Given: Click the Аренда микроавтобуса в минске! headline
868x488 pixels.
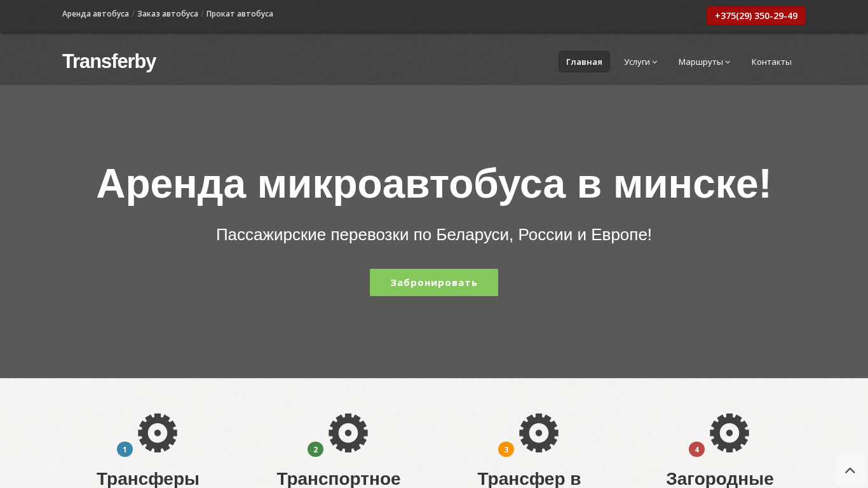Looking at the screenshot, I should pyautogui.click(x=434, y=184).
